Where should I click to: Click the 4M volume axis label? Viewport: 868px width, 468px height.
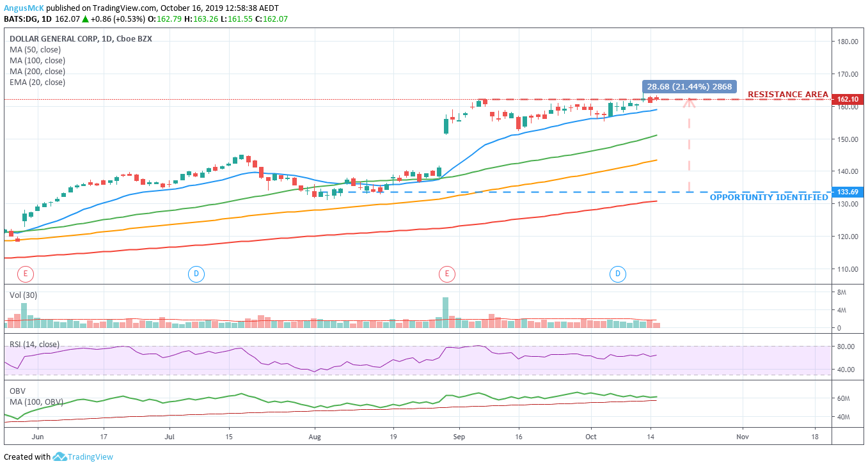click(x=842, y=311)
